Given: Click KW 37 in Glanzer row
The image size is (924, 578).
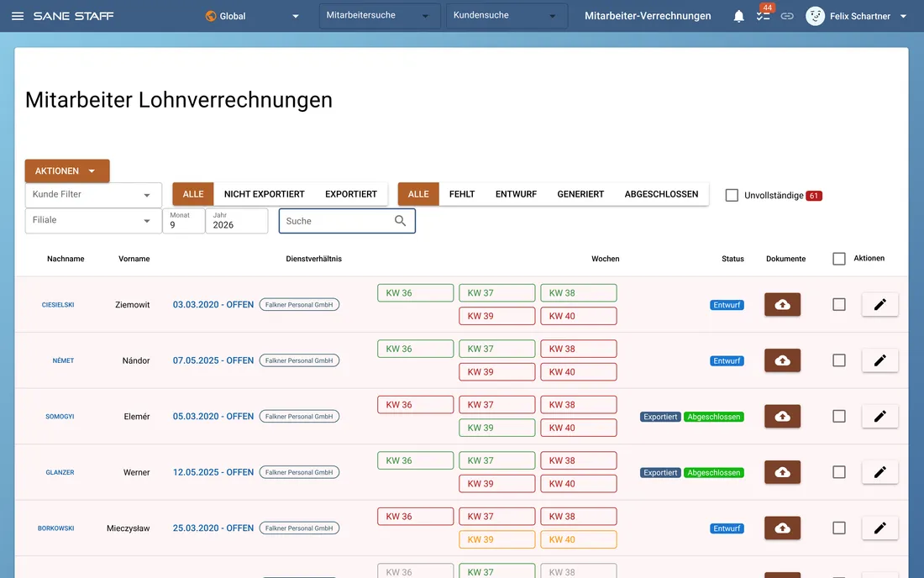Looking at the screenshot, I should [496, 460].
